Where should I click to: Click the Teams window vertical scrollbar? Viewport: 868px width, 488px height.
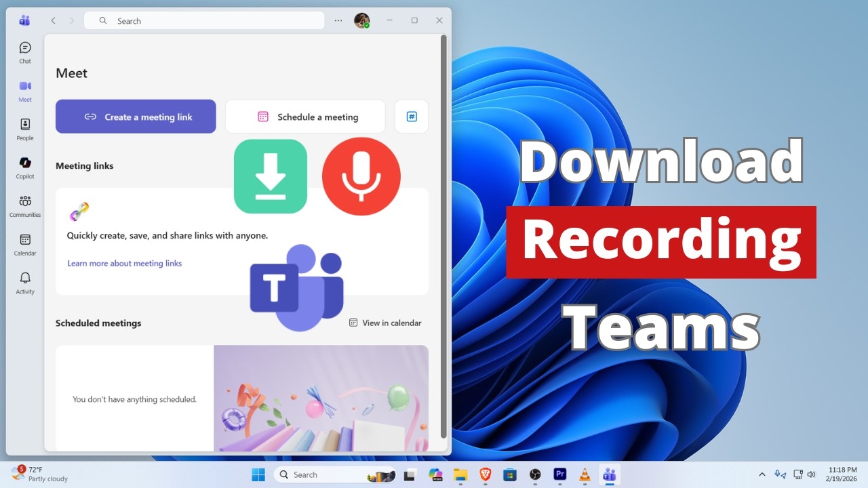click(x=443, y=237)
